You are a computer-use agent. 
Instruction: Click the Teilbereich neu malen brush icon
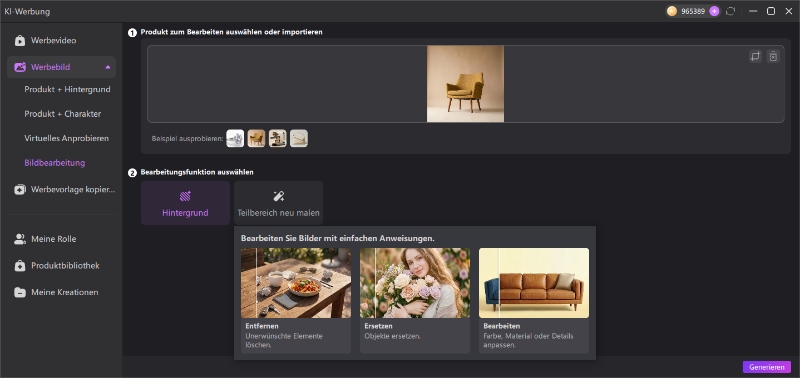click(x=279, y=196)
